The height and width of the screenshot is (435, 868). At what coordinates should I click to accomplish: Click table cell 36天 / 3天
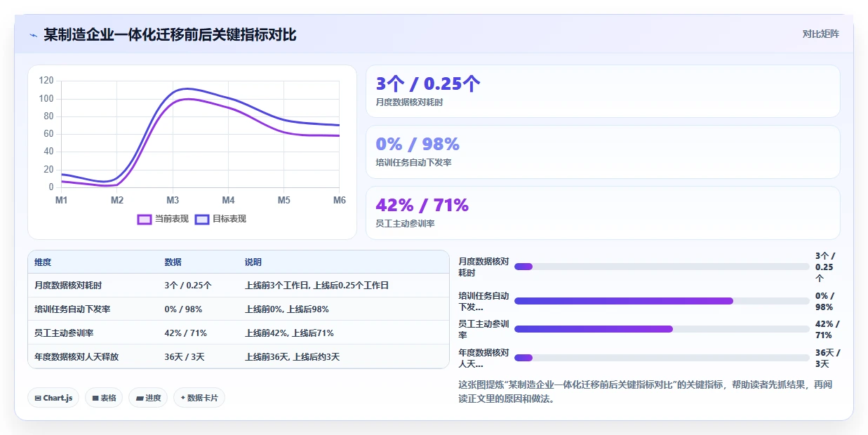[185, 357]
